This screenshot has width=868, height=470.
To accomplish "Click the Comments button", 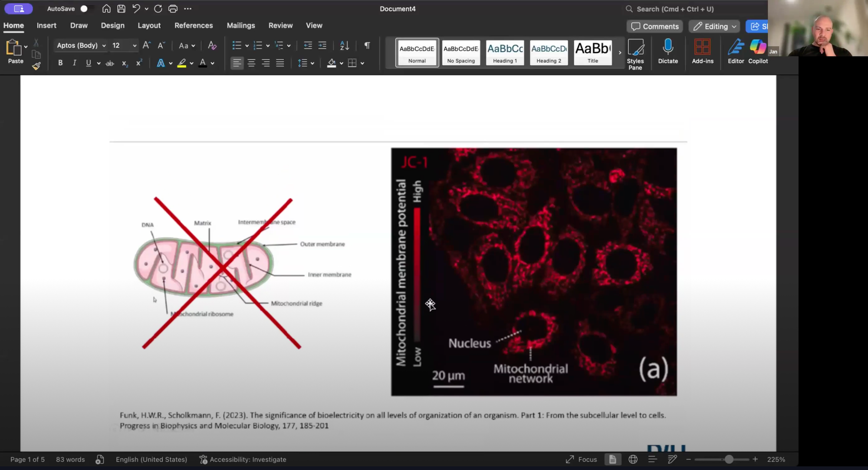I will [654, 26].
